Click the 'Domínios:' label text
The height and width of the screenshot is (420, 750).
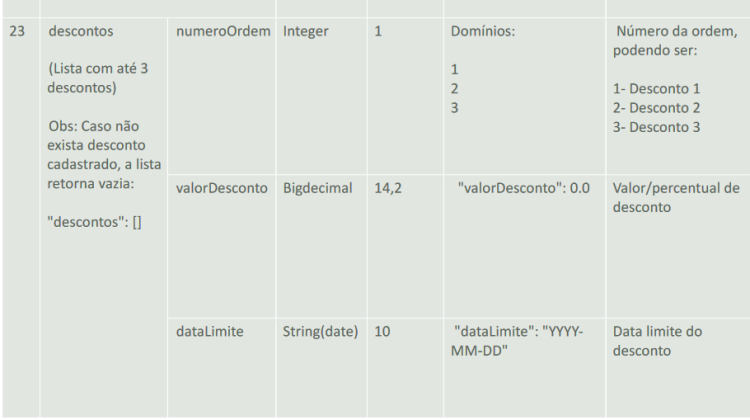[483, 32]
